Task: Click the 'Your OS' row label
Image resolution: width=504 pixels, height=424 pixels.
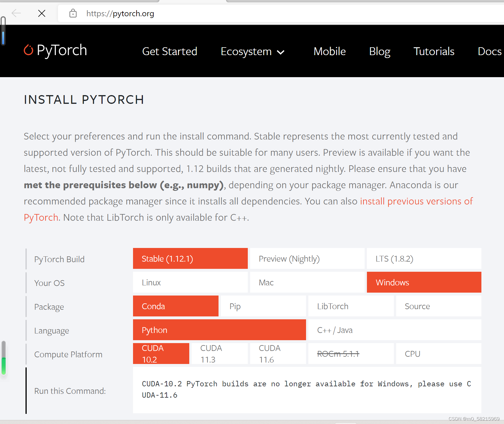Action: pyautogui.click(x=50, y=283)
